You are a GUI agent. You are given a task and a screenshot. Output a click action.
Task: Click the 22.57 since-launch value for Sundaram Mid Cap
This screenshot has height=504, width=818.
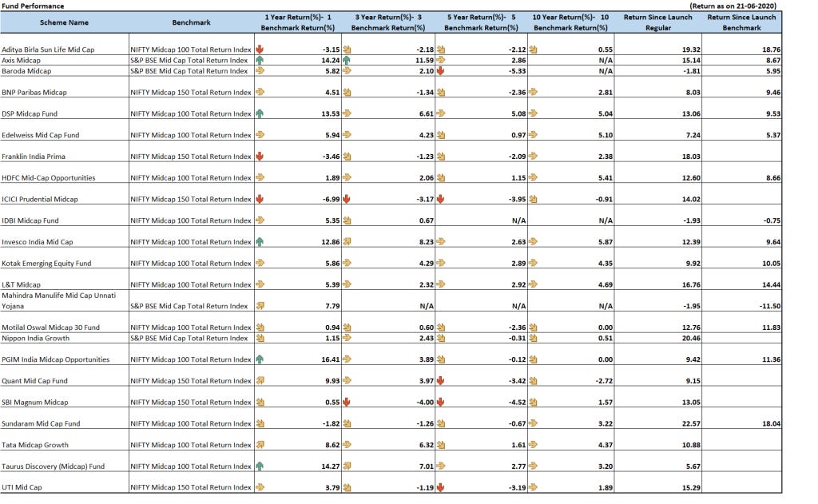(691, 423)
